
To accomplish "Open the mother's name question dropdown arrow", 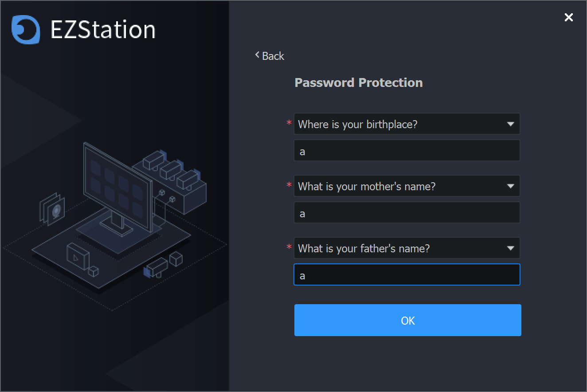I will coord(510,186).
